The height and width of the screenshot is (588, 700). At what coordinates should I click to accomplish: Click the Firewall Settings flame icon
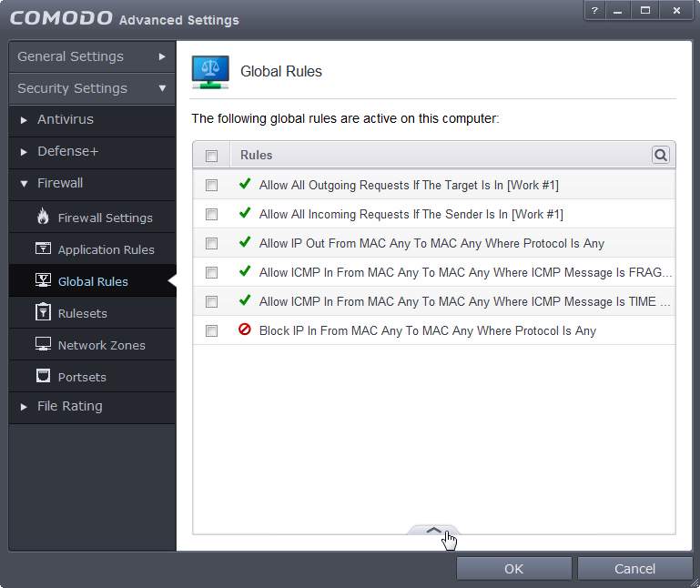click(43, 218)
